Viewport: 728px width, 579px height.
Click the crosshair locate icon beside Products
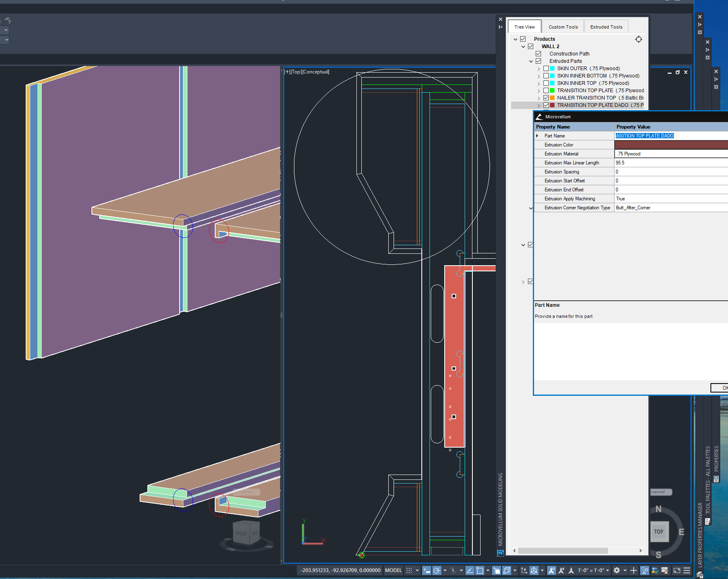click(x=639, y=39)
